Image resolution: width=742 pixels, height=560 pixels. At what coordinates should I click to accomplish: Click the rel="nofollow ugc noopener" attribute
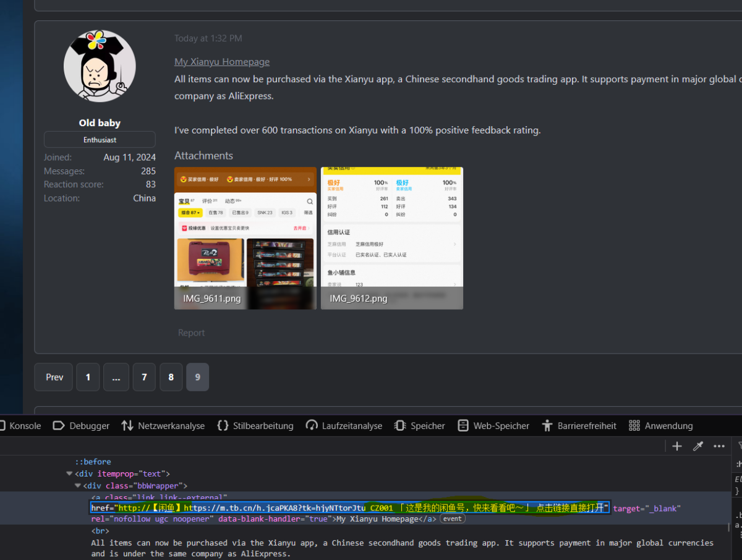152,519
